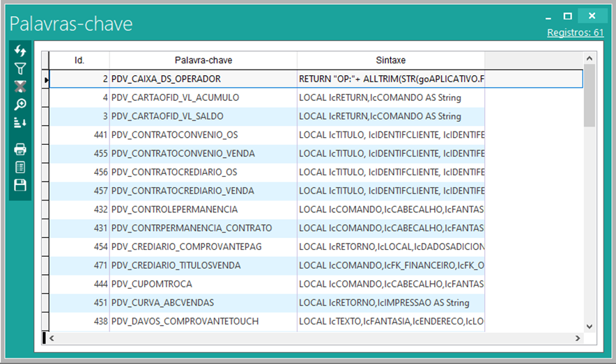The width and height of the screenshot is (616, 364).
Task: Click the floppy disk save icon
Action: pyautogui.click(x=20, y=184)
